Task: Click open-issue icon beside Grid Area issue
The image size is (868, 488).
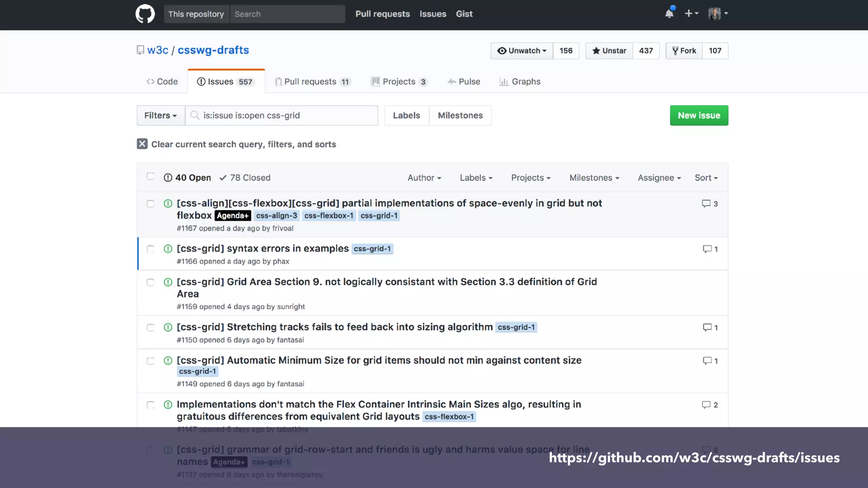Action: [168, 282]
